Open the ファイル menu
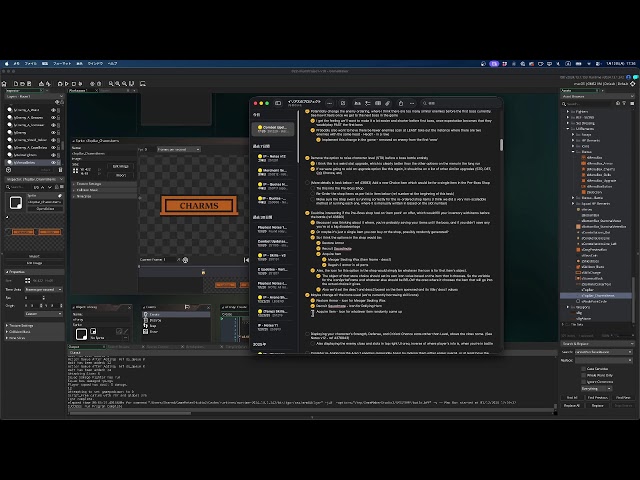 pos(31,64)
